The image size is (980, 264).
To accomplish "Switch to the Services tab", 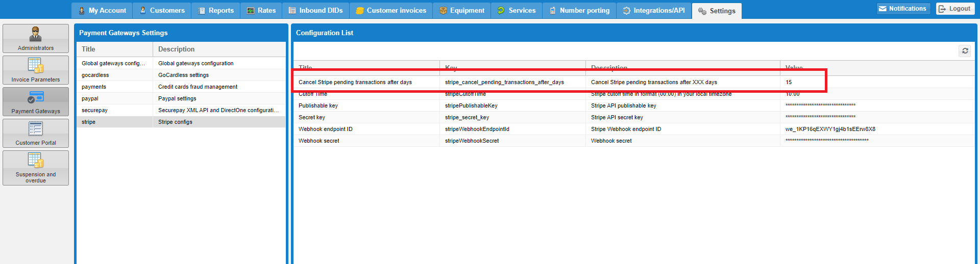I will point(517,10).
